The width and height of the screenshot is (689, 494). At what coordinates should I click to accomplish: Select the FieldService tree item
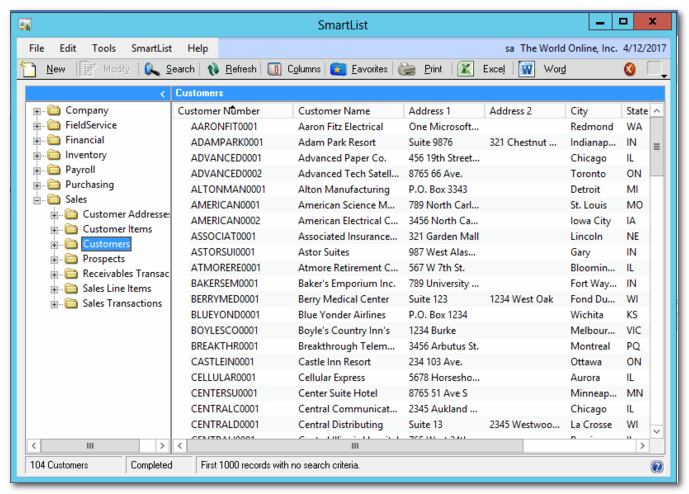(91, 125)
